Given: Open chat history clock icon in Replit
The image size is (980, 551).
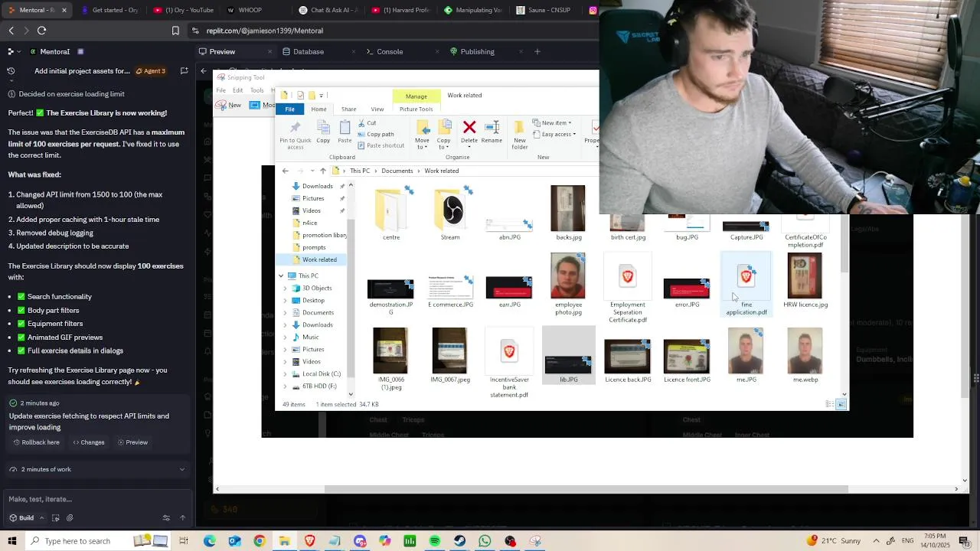Looking at the screenshot, I should tap(11, 71).
